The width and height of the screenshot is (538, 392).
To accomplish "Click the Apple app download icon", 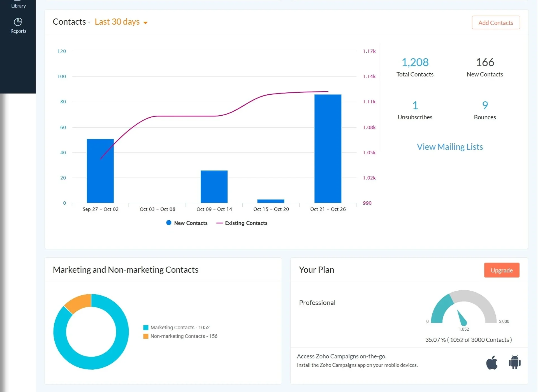I will (x=492, y=362).
